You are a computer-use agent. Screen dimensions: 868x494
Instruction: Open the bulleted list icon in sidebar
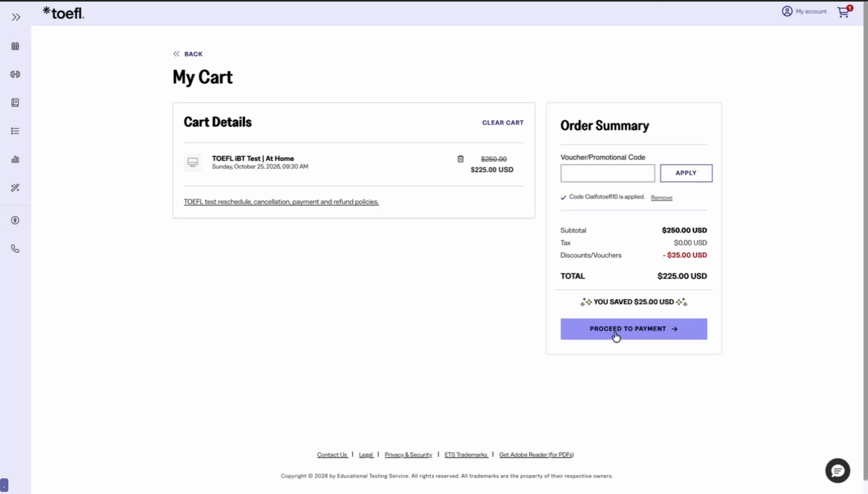click(15, 131)
